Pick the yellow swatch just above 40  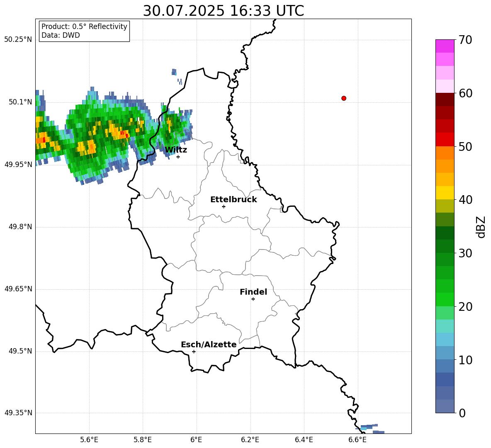click(x=445, y=193)
